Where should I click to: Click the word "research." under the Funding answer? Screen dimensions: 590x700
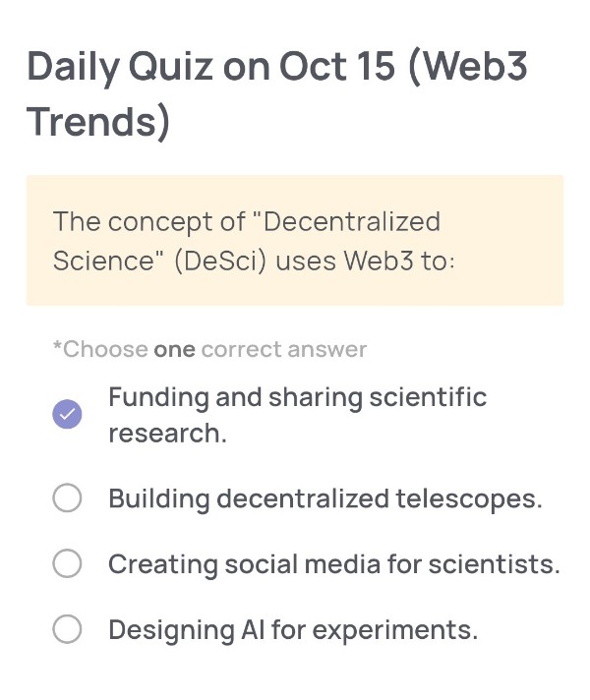167,434
